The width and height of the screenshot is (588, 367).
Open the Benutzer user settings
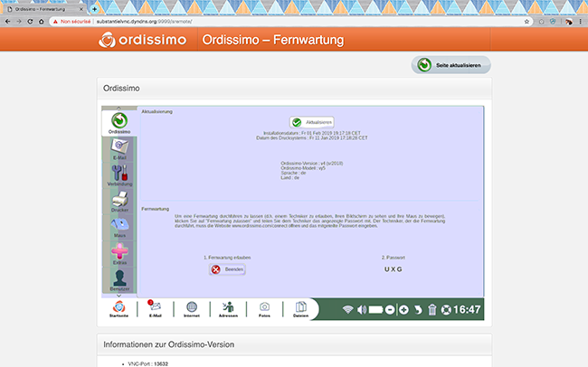click(119, 280)
